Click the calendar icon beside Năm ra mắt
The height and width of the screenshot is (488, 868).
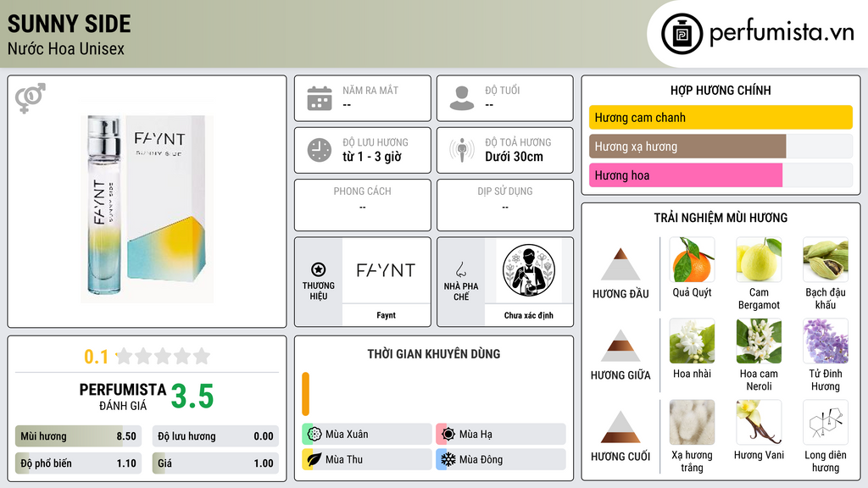(320, 98)
